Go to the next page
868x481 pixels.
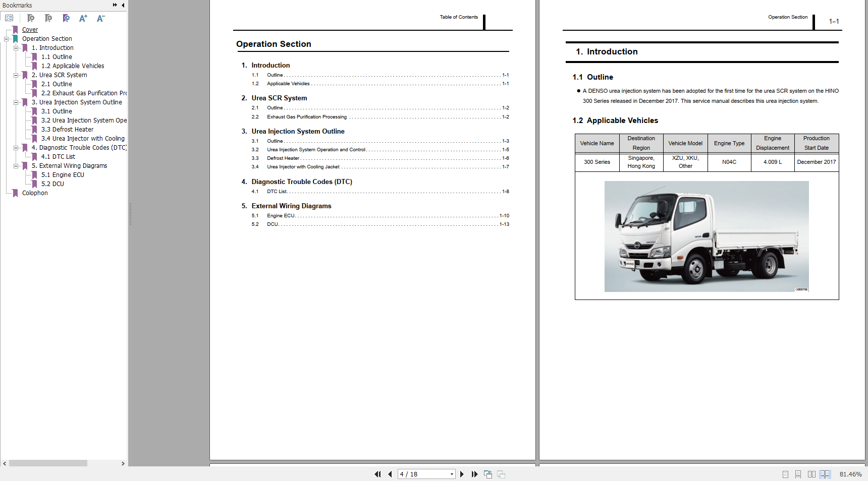click(462, 474)
